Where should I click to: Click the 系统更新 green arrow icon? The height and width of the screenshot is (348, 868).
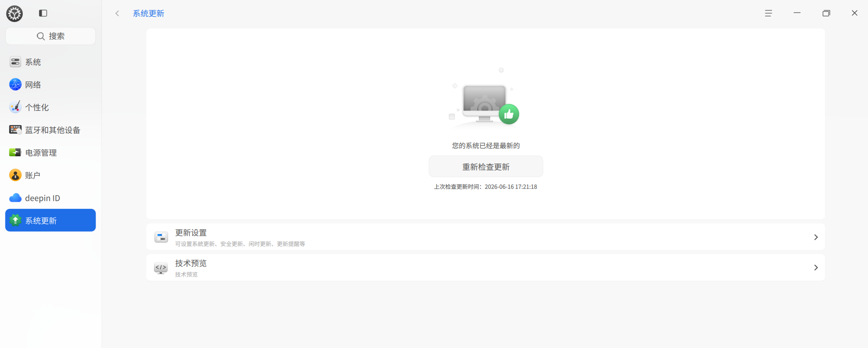coord(15,220)
